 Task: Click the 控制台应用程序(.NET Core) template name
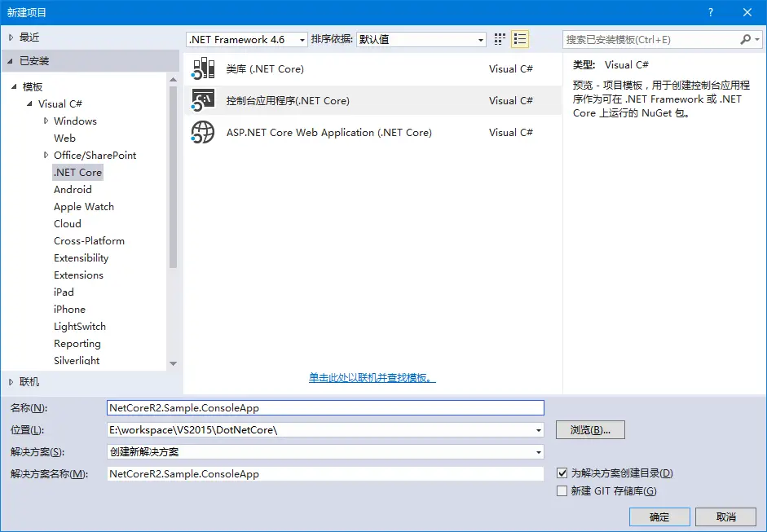[288, 101]
